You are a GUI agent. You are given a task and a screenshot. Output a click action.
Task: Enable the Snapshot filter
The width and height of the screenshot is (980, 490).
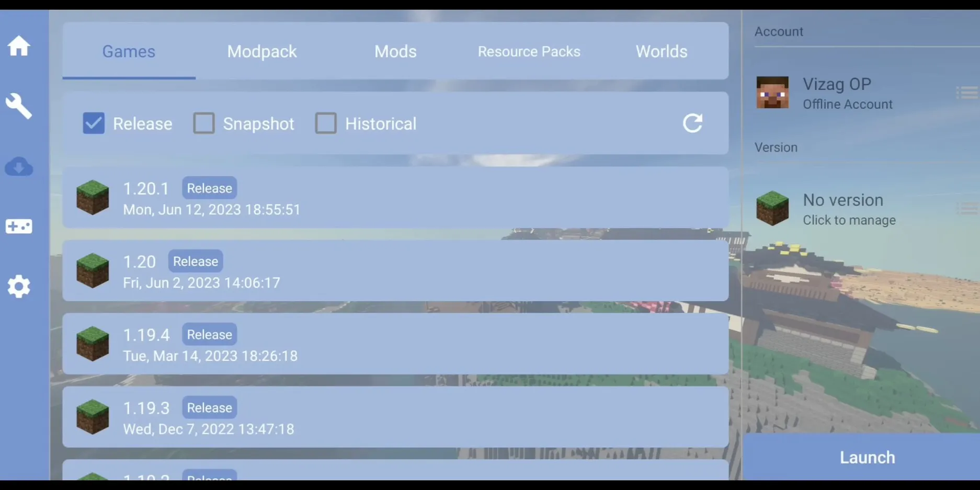[x=204, y=123]
